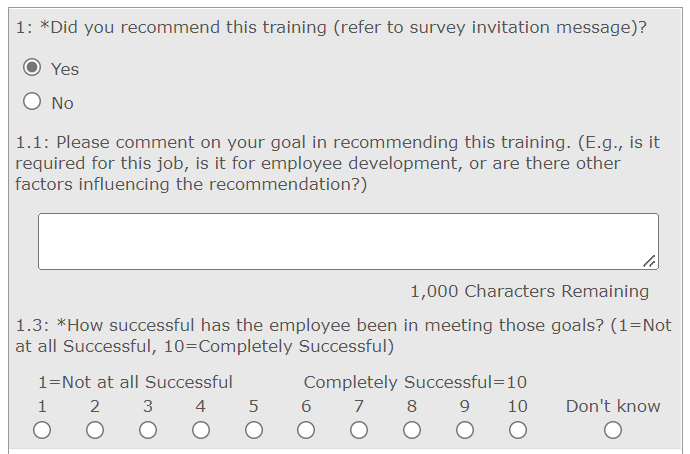The width and height of the screenshot is (690, 454).
Task: Click the No label text
Action: 62,103
